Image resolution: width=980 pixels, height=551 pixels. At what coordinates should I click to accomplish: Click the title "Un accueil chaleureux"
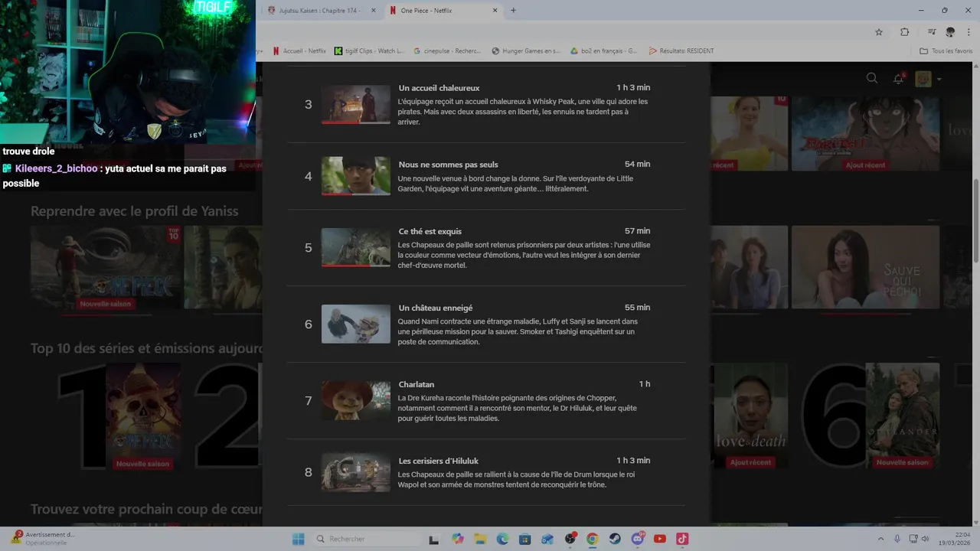click(x=439, y=88)
